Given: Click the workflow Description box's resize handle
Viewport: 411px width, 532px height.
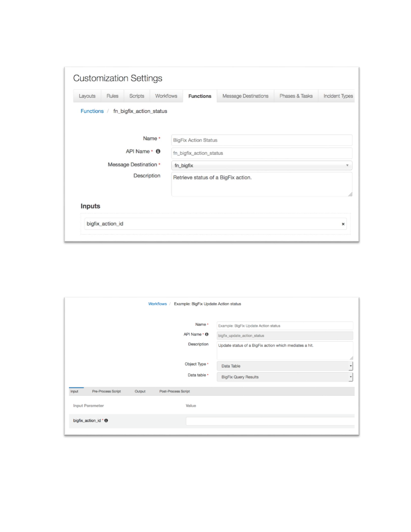Looking at the screenshot, I should click(x=351, y=358).
